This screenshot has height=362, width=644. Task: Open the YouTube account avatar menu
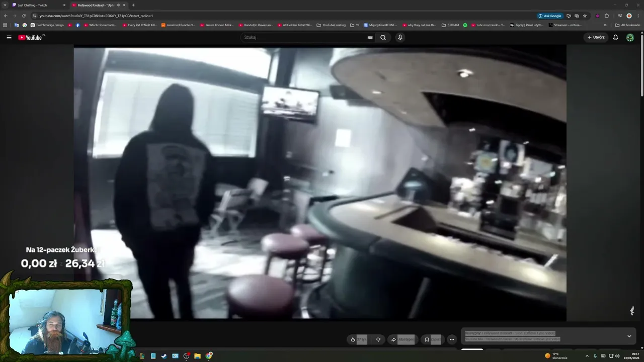(630, 37)
